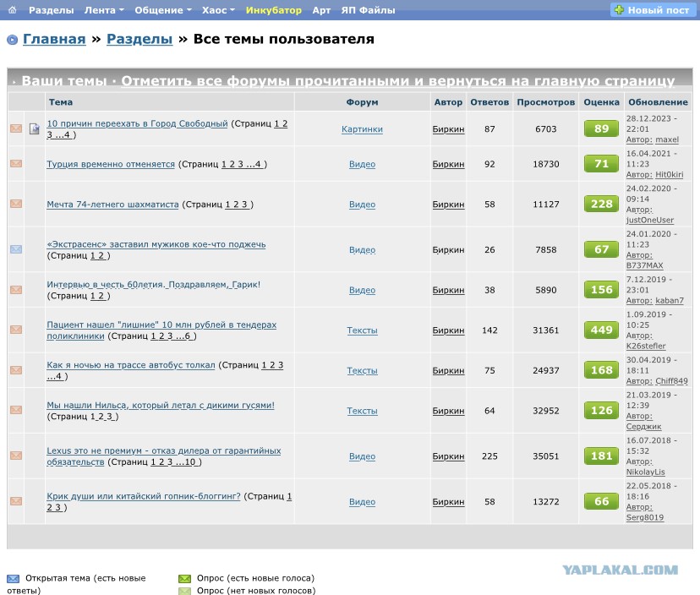The image size is (700, 595).
Task: Click the envelope icon for Крик души topic
Action: click(x=16, y=501)
